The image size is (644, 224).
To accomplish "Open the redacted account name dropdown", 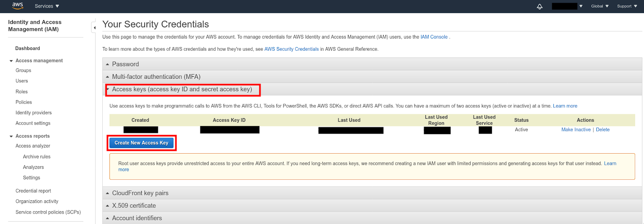I will pos(567,6).
